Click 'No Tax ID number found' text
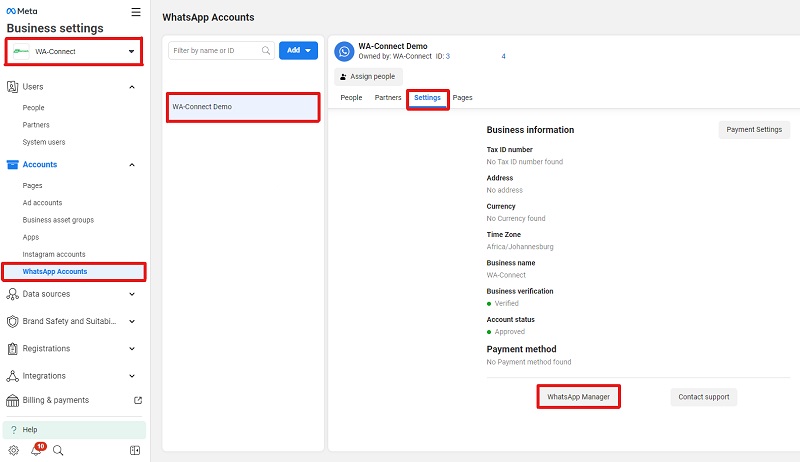Image resolution: width=800 pixels, height=462 pixels. tap(524, 162)
